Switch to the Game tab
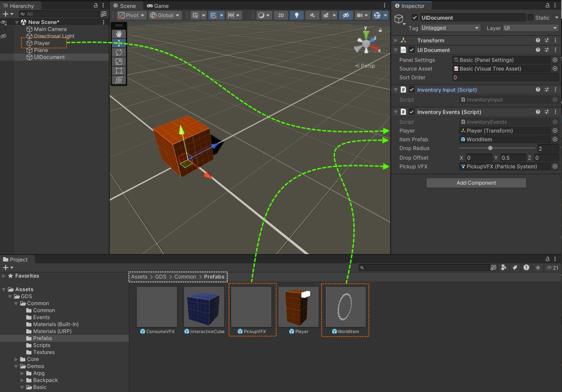 point(158,6)
